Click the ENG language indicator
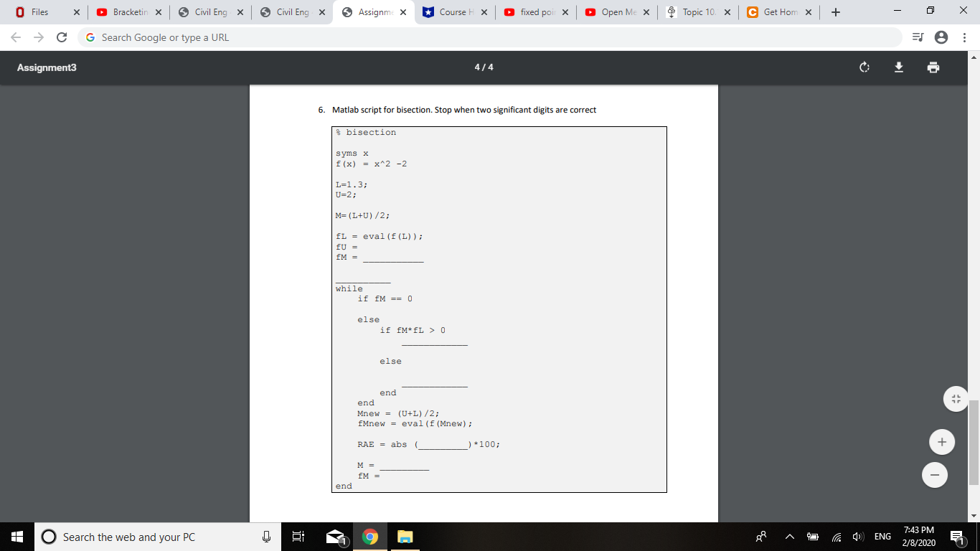Image resolution: width=980 pixels, height=551 pixels. click(882, 536)
